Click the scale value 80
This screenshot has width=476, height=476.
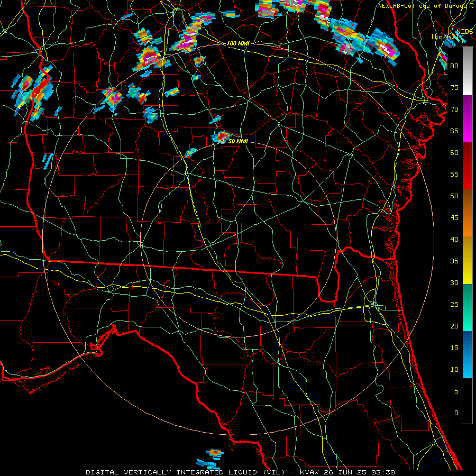[x=454, y=66]
